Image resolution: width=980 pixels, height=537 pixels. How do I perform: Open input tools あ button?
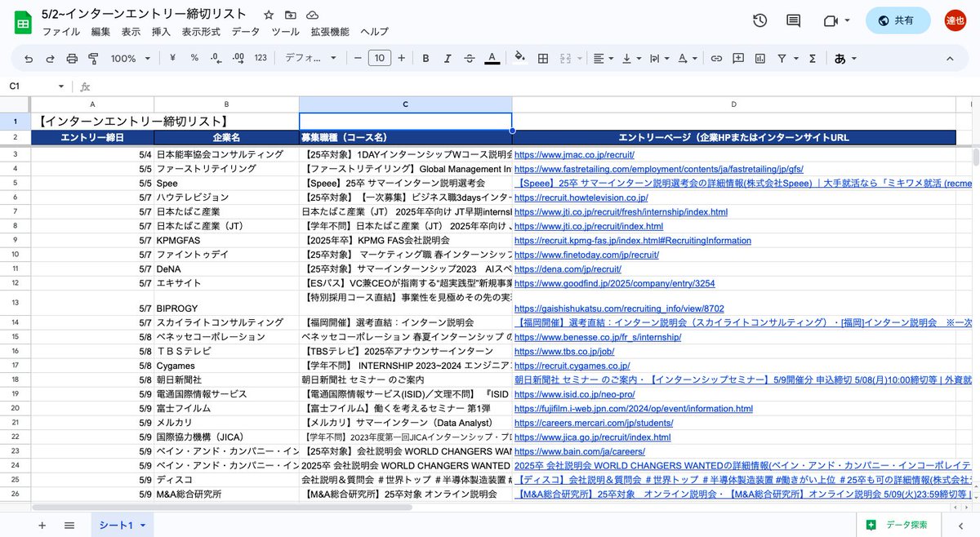pyautogui.click(x=846, y=58)
